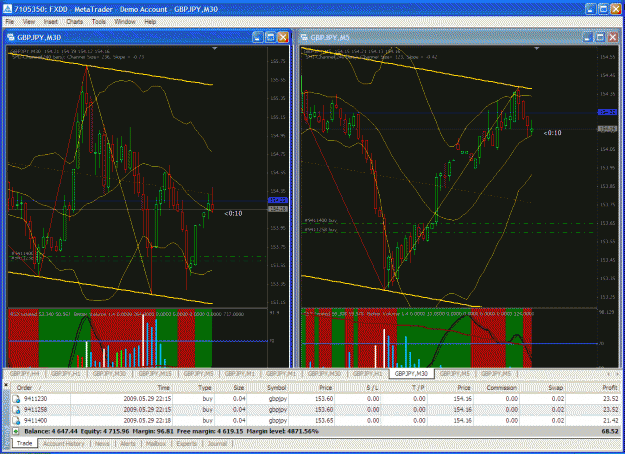Switch to the GBPJPY,M15 chart tab

155,373
